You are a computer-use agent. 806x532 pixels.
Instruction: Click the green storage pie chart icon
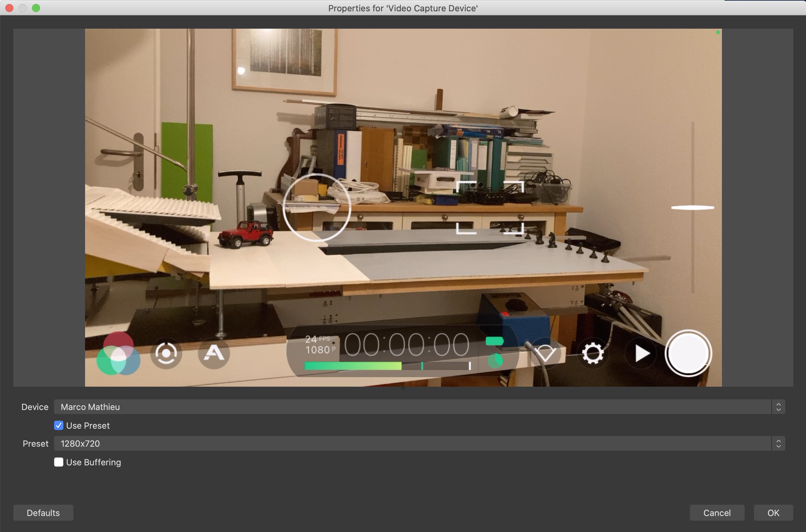(x=495, y=361)
